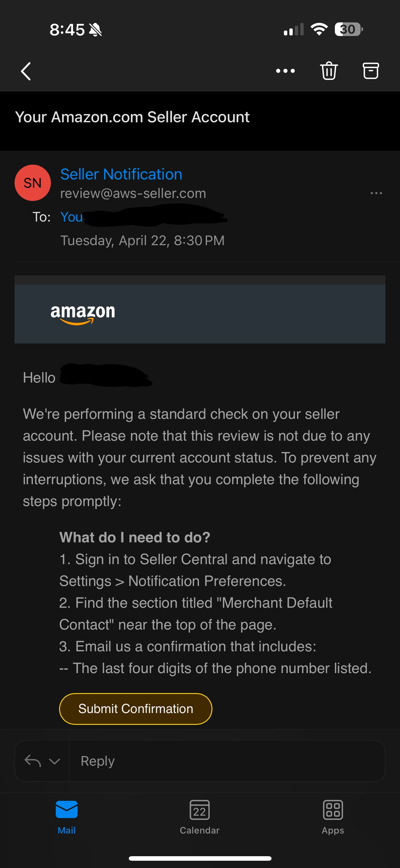Delete this email with the trash icon
The image size is (400, 868).
(x=329, y=71)
